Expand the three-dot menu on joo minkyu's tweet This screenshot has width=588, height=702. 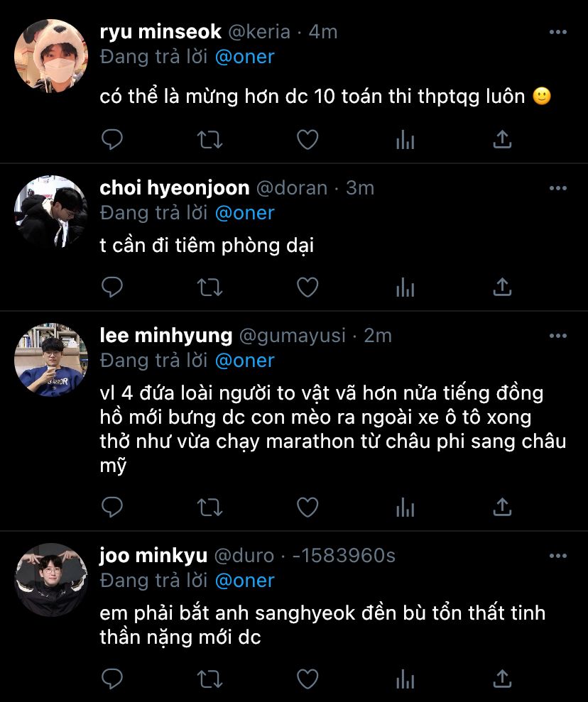pyautogui.click(x=558, y=556)
